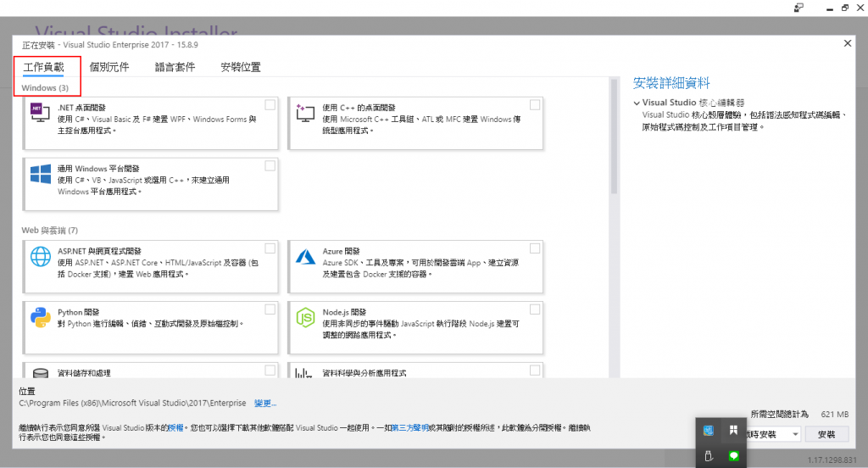
Task: Switch to the 安裝位置 tab
Action: 241,67
